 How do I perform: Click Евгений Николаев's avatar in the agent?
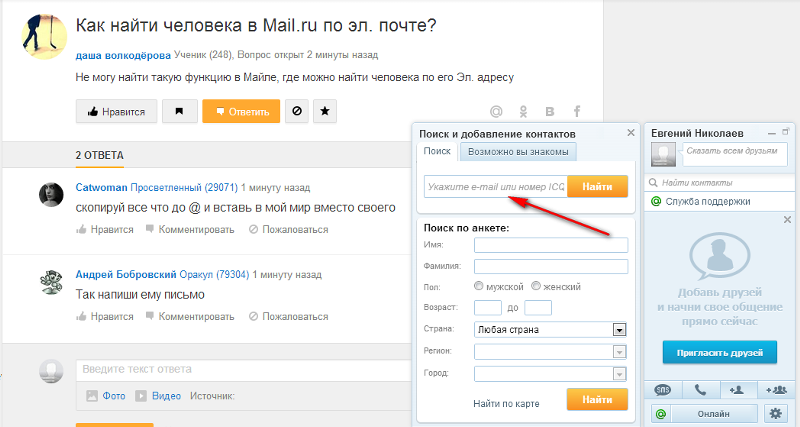click(x=663, y=154)
